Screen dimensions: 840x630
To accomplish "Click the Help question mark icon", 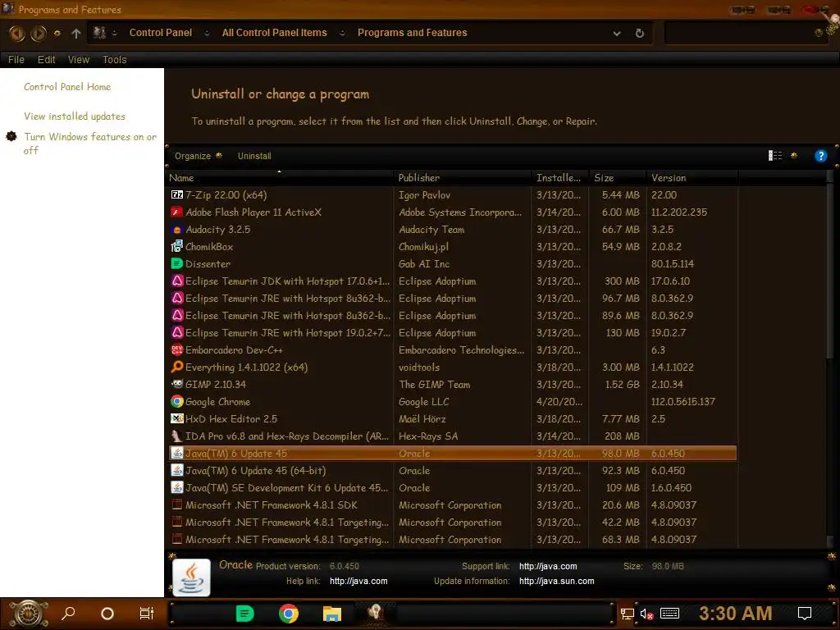I will 820,156.
